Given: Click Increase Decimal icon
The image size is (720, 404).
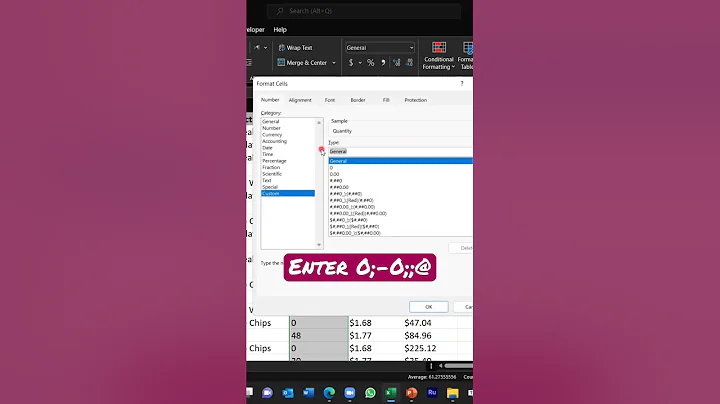Looking at the screenshot, I should pyautogui.click(x=396, y=63).
